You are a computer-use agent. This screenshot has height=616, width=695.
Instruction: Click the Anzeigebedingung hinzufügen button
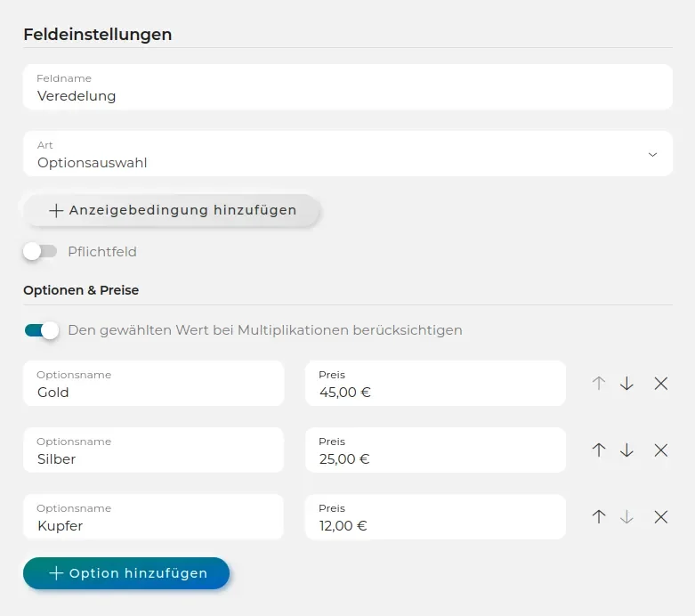(x=172, y=210)
